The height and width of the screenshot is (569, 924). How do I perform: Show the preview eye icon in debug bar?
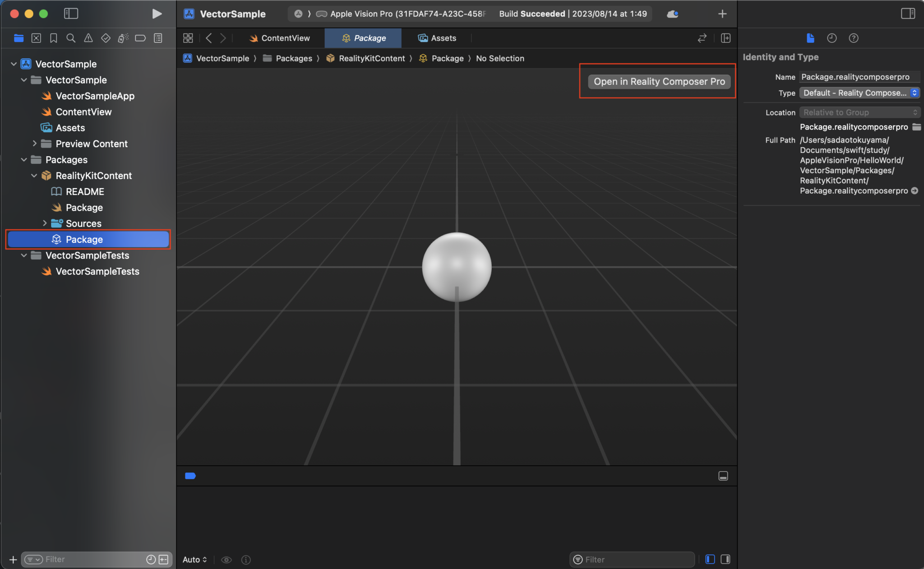click(x=226, y=560)
